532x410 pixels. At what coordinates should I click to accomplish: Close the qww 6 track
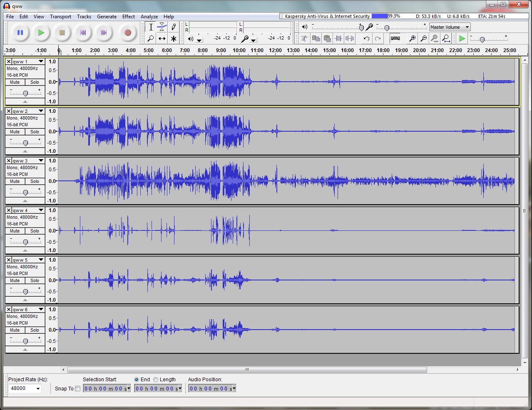click(8, 309)
